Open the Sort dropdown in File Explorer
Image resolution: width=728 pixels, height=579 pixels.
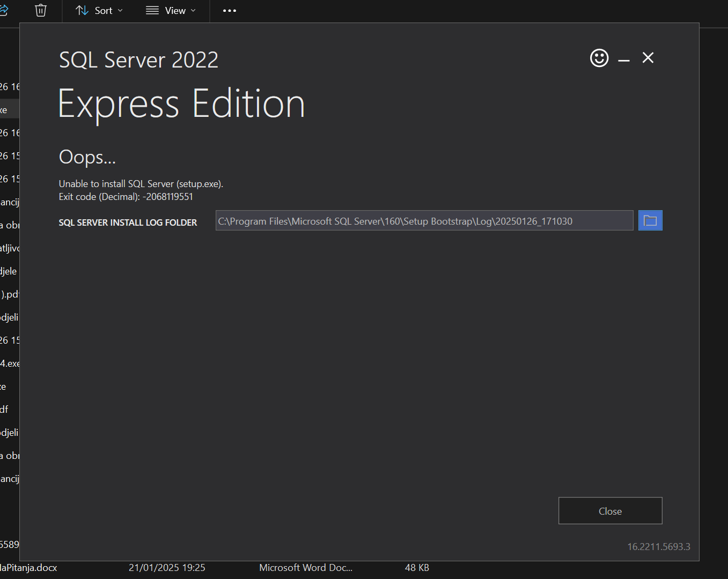point(99,10)
